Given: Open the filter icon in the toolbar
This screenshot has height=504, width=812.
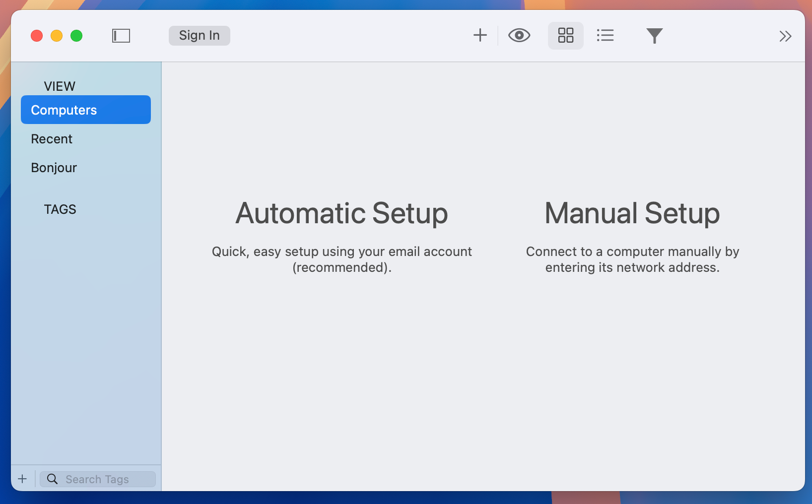Looking at the screenshot, I should coord(654,35).
